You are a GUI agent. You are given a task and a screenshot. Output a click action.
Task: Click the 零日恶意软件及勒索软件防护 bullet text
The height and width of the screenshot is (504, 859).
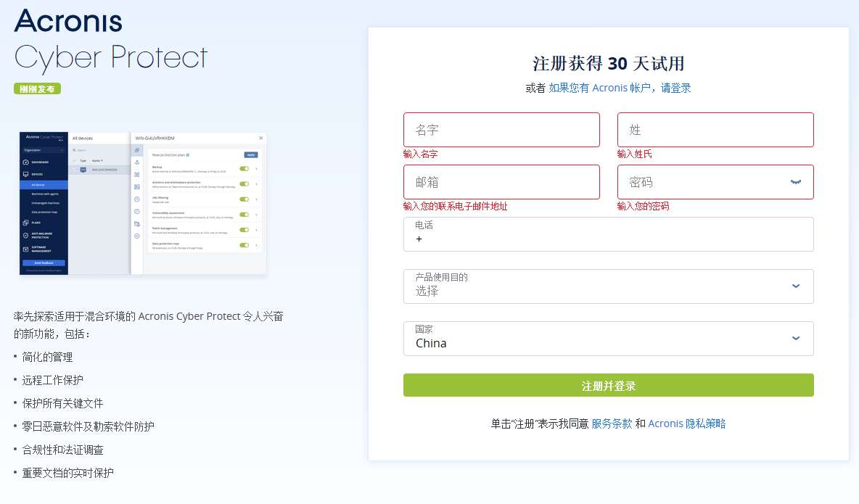coord(89,426)
